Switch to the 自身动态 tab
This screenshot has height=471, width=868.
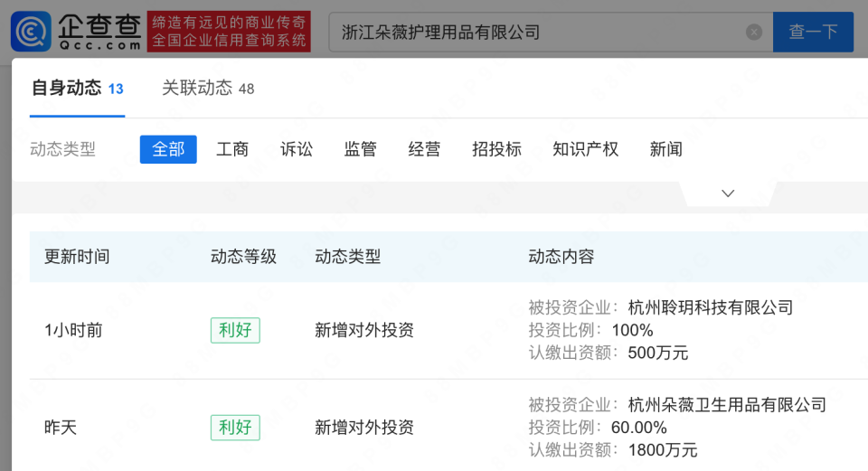77,88
